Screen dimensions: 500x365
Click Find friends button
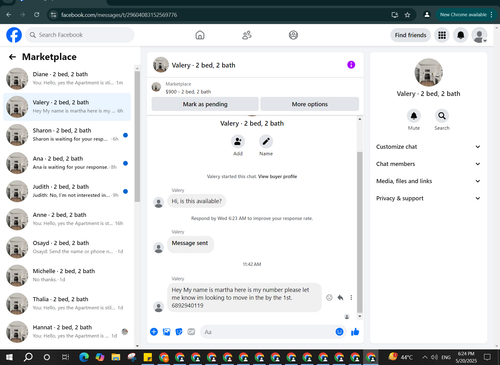coord(410,35)
